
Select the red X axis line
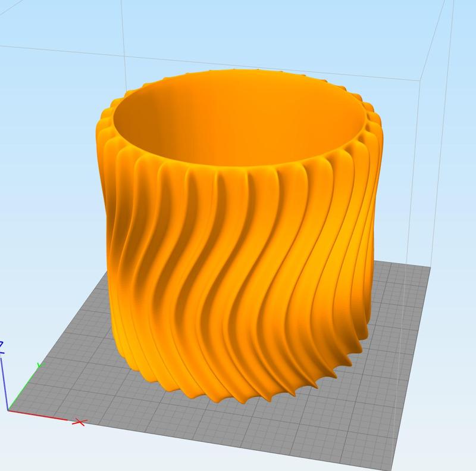point(38,415)
